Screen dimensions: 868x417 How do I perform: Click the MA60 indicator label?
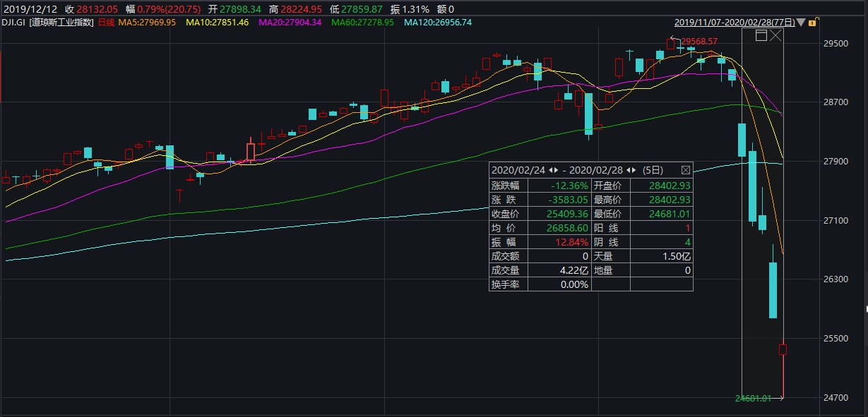tap(363, 23)
